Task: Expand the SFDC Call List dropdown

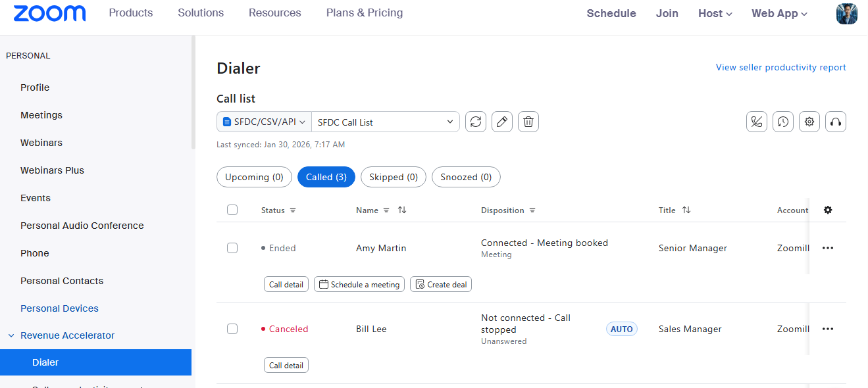Action: click(x=386, y=122)
